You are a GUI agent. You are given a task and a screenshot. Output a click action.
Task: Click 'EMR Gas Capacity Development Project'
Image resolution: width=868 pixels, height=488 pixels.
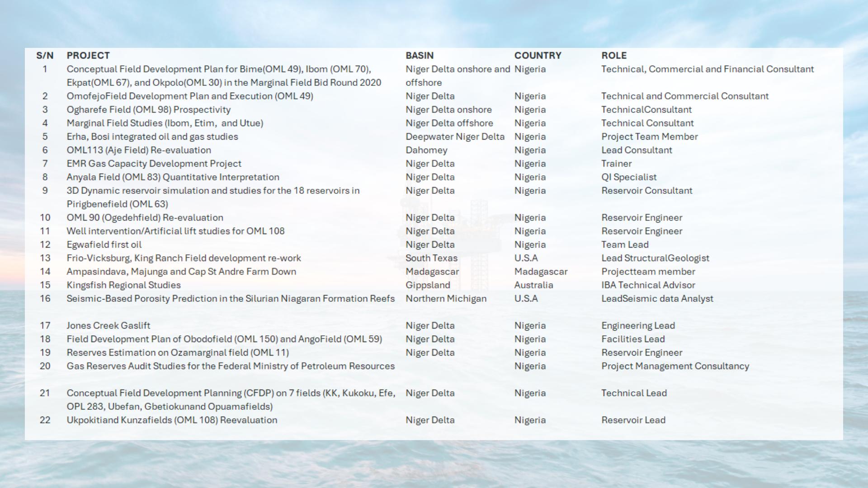(x=154, y=164)
